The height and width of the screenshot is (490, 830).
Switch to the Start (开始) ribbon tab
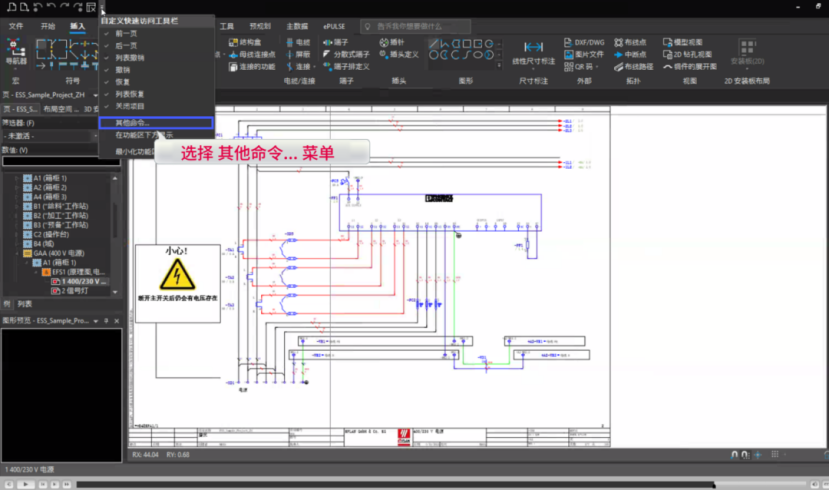pos(48,26)
